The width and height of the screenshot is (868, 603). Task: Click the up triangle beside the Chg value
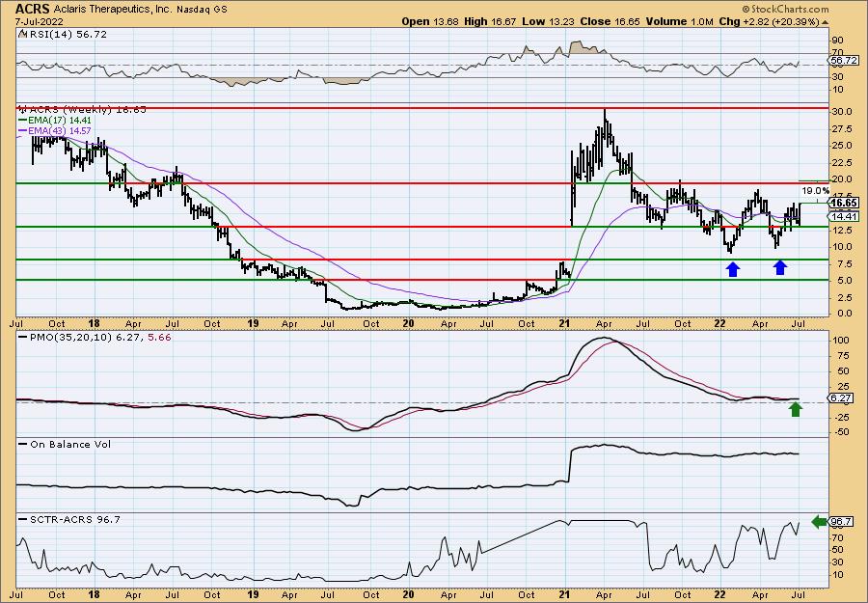(825, 22)
